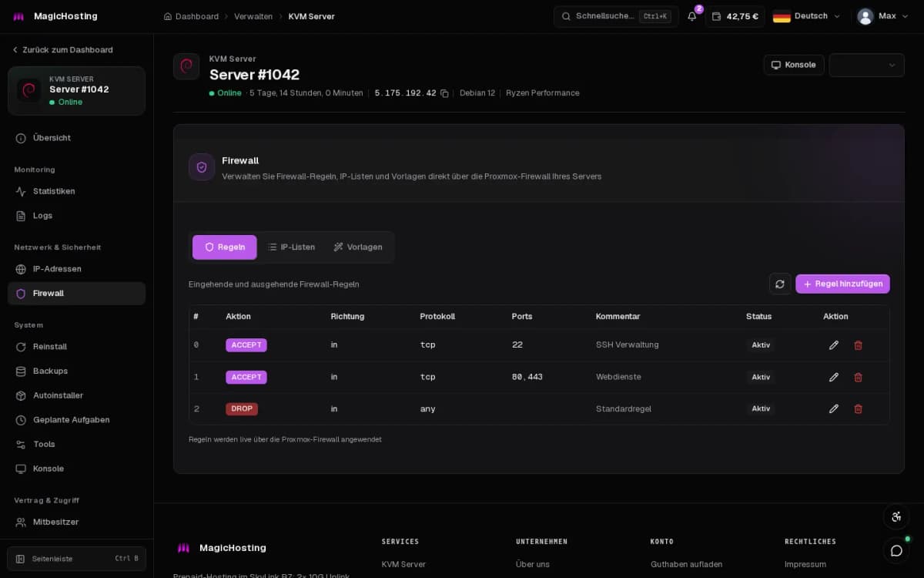Open Autoinstaller in the sidebar
This screenshot has width=924, height=578.
tap(76, 395)
